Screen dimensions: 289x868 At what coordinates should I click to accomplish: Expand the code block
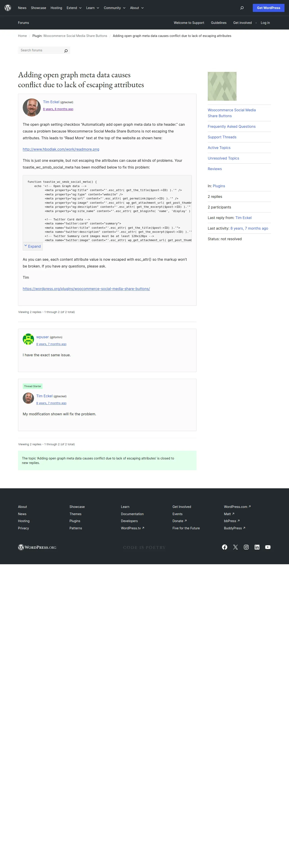(33, 246)
